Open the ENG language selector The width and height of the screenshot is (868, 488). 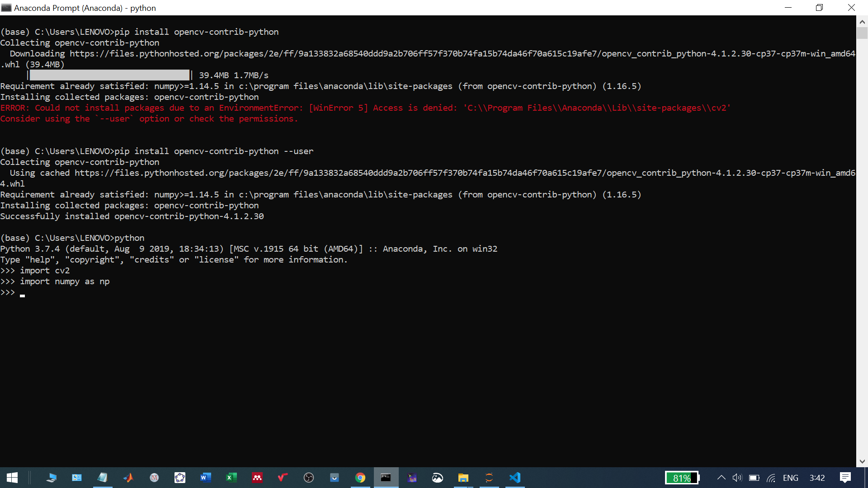(791, 478)
